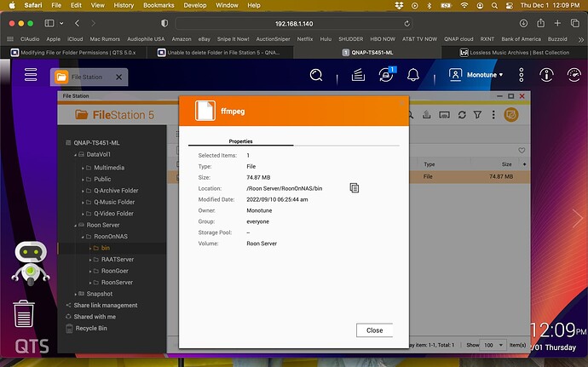Image resolution: width=588 pixels, height=367 pixels.
Task: Add a column with the plus icon
Action: 524,164
